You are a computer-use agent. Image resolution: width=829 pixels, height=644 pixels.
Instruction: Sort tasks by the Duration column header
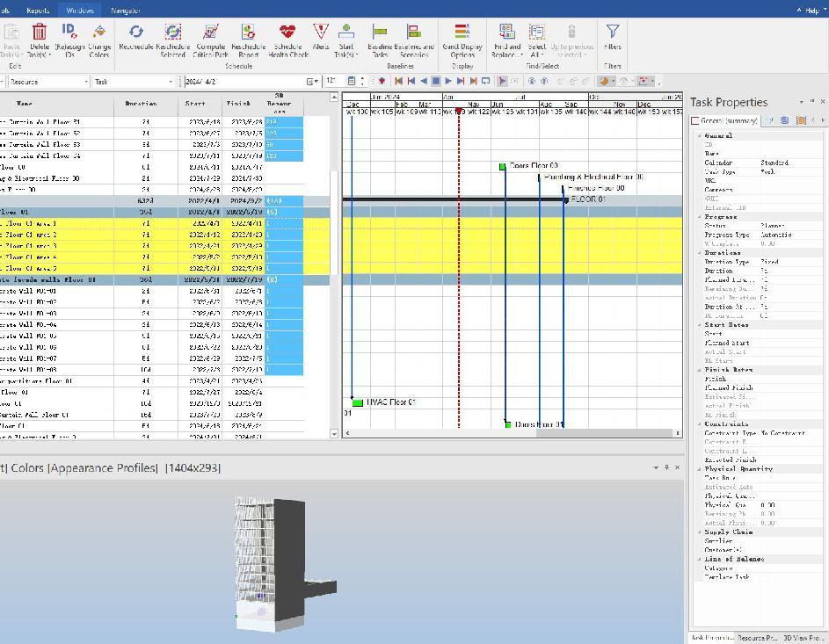point(146,104)
